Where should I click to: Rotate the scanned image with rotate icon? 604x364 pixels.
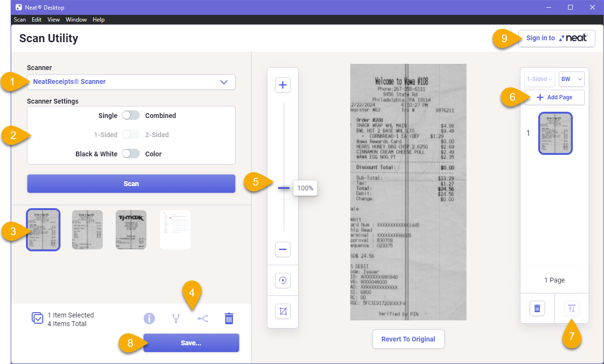coord(283,281)
